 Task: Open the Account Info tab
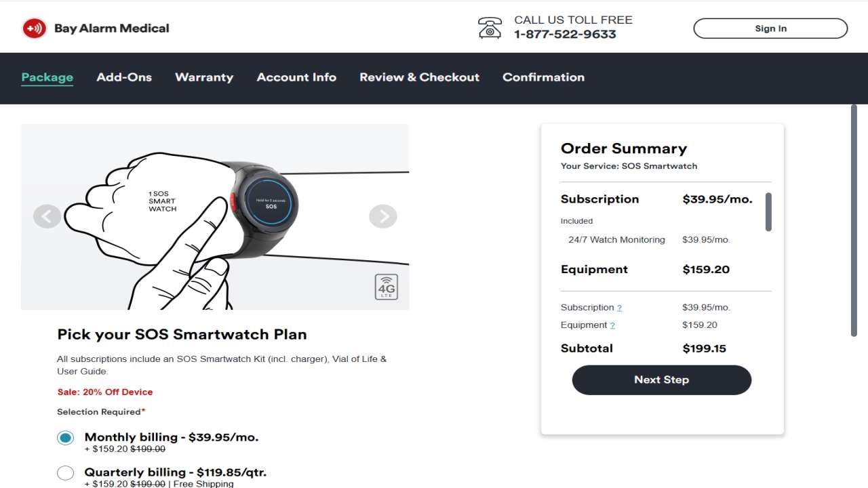296,77
